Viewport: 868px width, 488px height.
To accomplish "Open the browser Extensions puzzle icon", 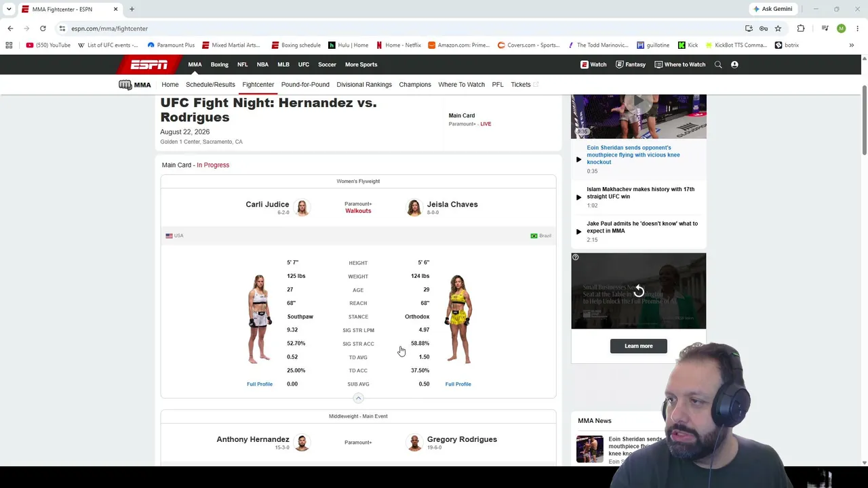I will click(801, 28).
